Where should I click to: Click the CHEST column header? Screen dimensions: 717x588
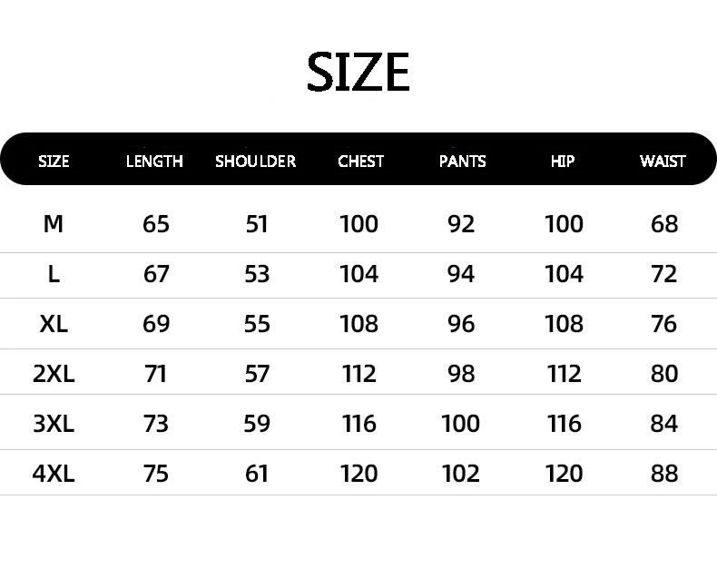360,162
